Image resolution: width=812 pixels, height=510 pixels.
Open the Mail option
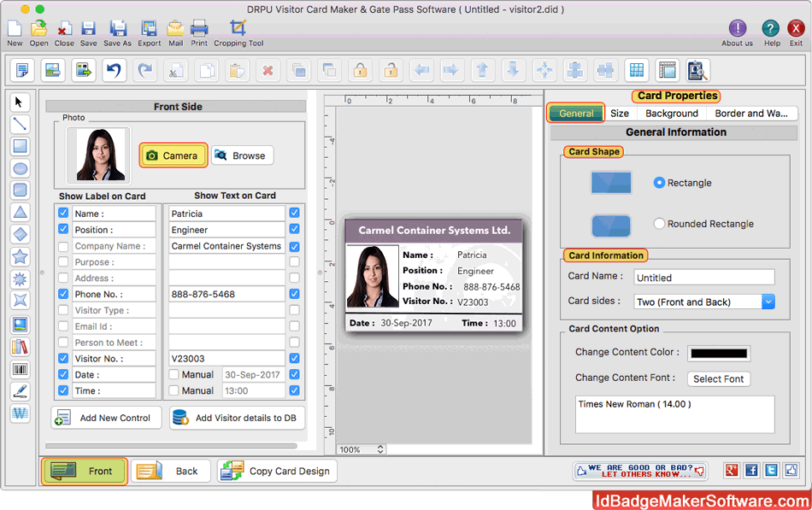(176, 28)
